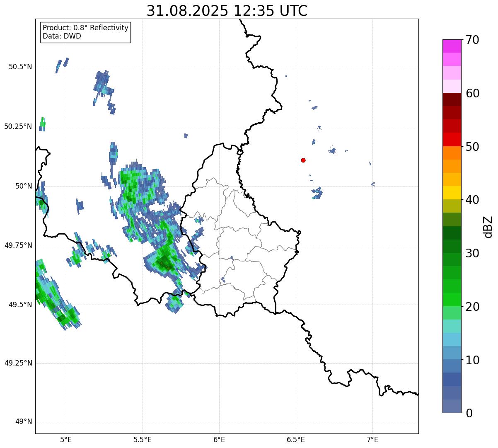498x448 pixels.
Task: Click the colorbar tick label 70
Action: tap(473, 40)
